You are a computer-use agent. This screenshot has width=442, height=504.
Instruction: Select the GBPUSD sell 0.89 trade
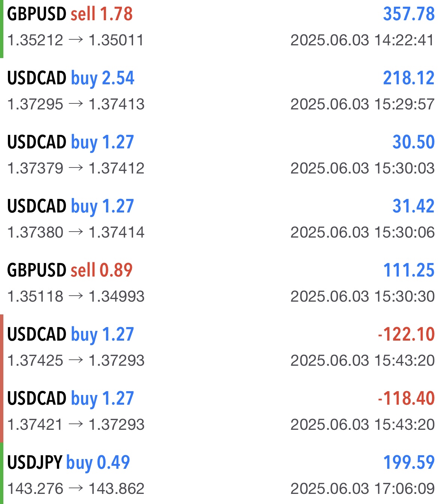[x=70, y=270]
